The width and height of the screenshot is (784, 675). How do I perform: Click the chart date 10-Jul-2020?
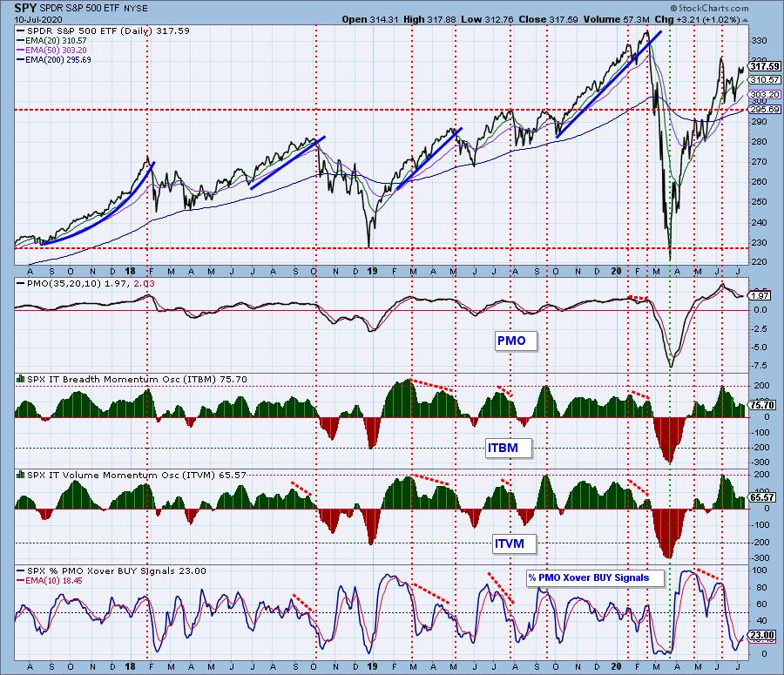[38, 19]
